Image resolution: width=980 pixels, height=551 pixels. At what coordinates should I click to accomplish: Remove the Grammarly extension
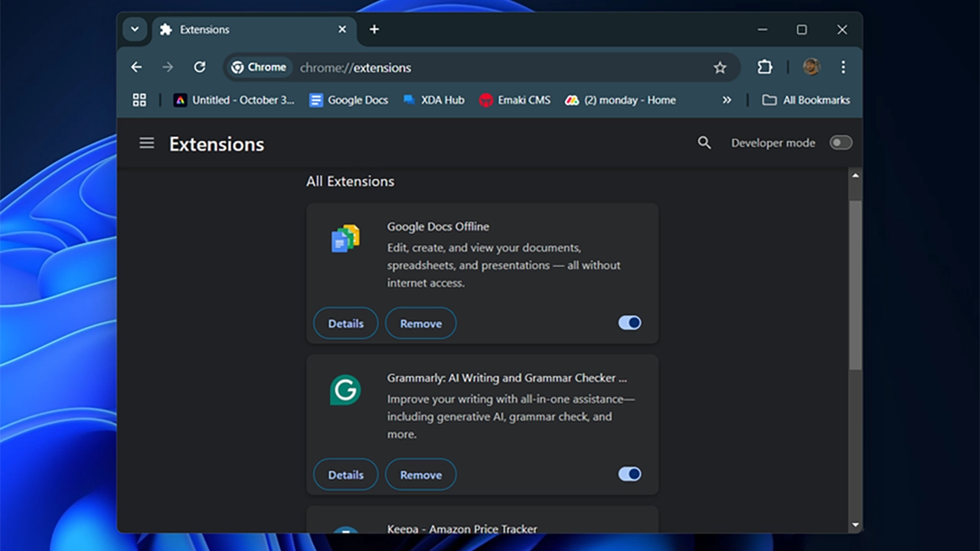click(x=421, y=475)
